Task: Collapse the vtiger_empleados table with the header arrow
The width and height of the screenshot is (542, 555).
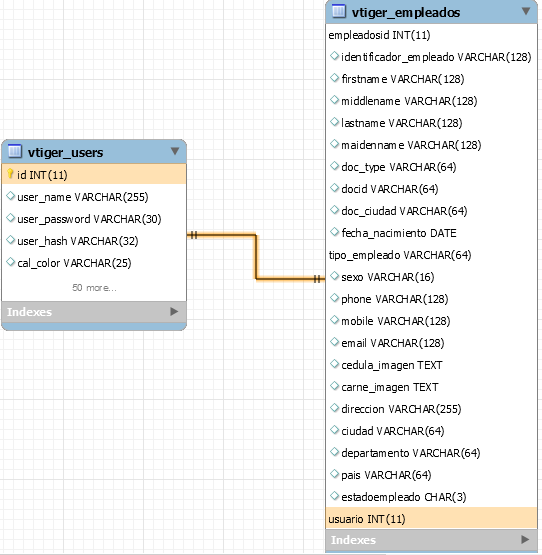Action: (526, 11)
